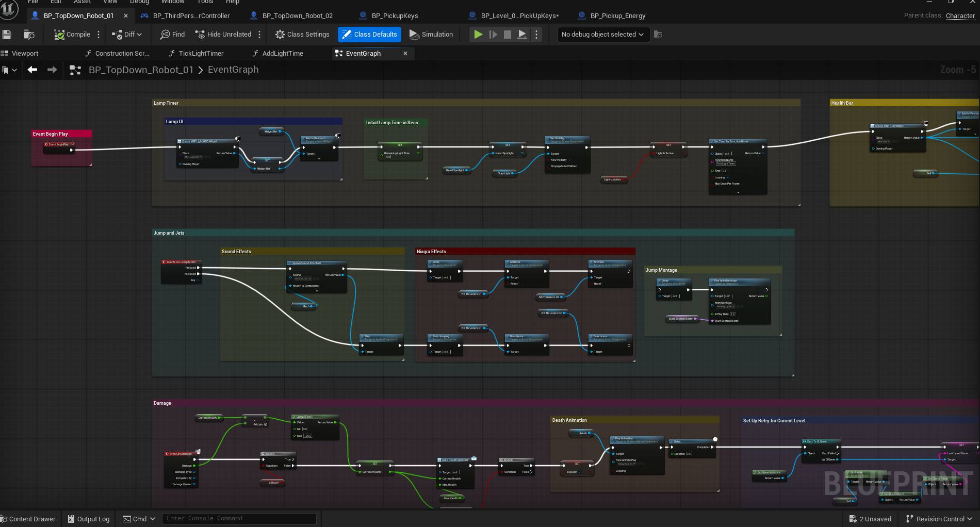Click Add pin on the math node

coord(260,424)
